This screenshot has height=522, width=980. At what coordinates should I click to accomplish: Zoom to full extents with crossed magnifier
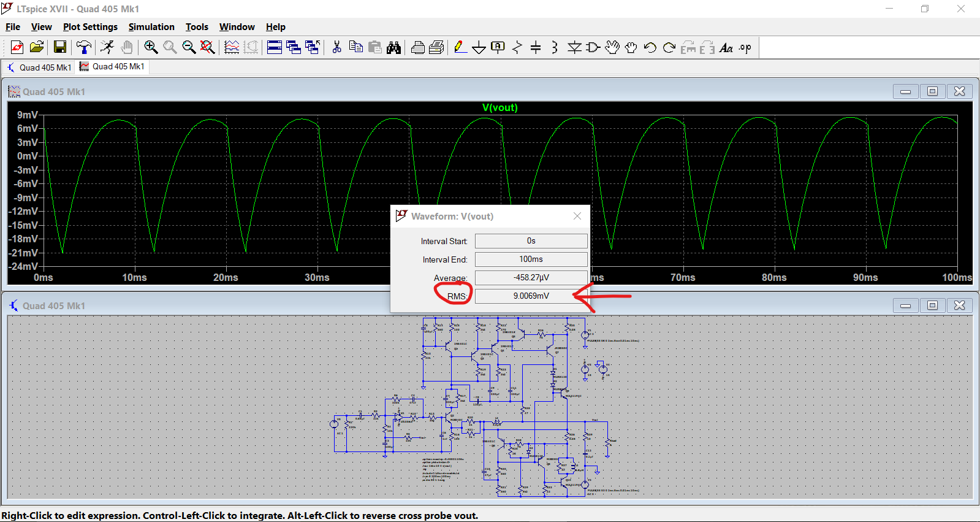click(208, 47)
